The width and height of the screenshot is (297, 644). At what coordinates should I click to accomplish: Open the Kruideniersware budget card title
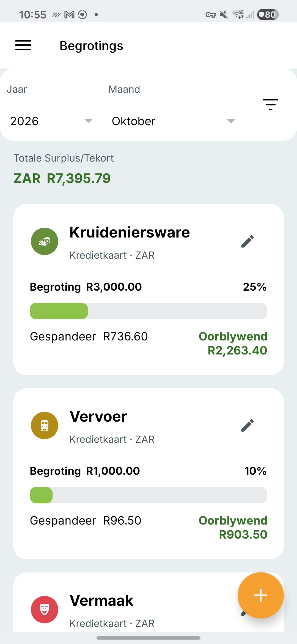point(130,232)
